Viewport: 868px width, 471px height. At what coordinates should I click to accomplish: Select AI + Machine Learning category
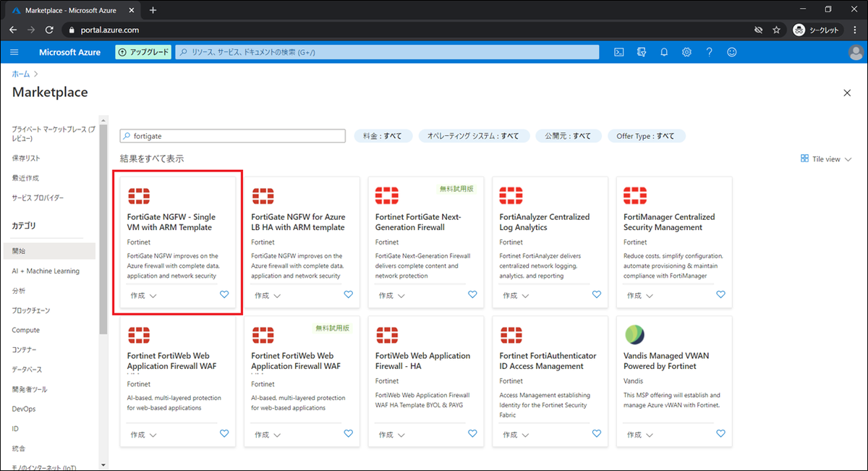(x=46, y=271)
